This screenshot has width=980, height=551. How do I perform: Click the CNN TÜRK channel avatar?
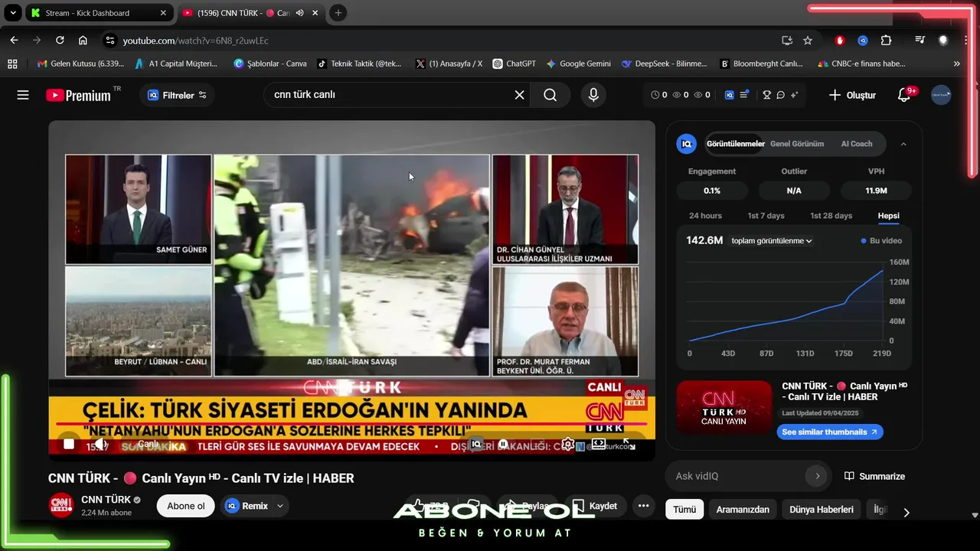click(x=61, y=506)
